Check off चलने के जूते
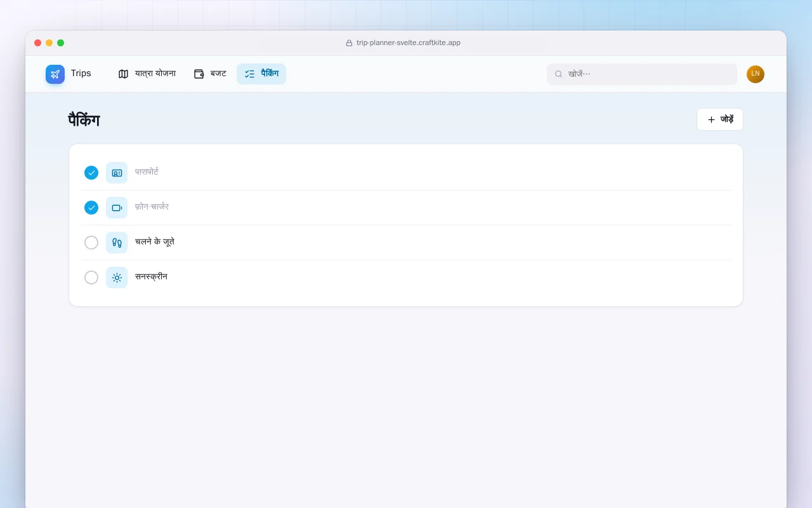Viewport: 812px width, 508px height. (x=91, y=243)
